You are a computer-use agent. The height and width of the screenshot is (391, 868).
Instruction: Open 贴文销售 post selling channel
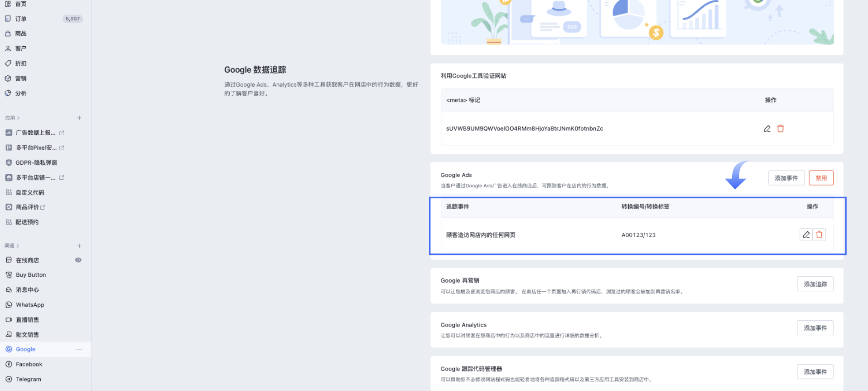27,335
